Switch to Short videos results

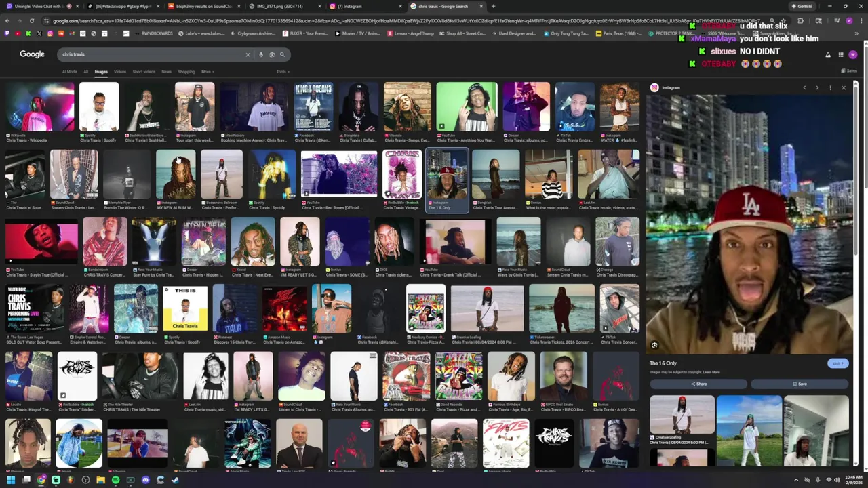click(x=144, y=72)
